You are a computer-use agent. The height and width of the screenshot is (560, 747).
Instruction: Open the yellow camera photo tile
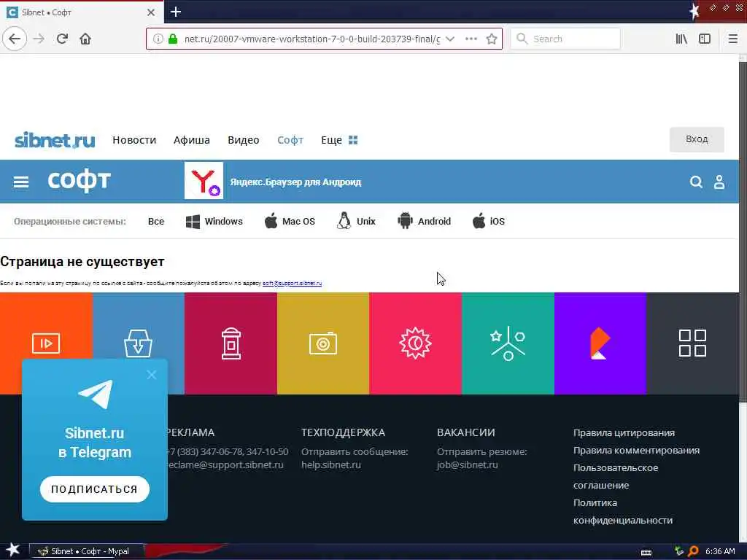(323, 343)
